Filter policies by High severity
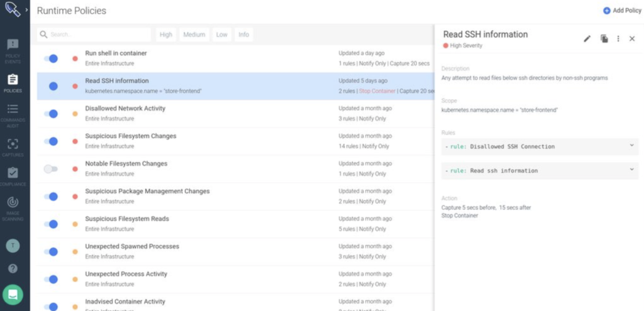This screenshot has width=644, height=311. [x=166, y=35]
